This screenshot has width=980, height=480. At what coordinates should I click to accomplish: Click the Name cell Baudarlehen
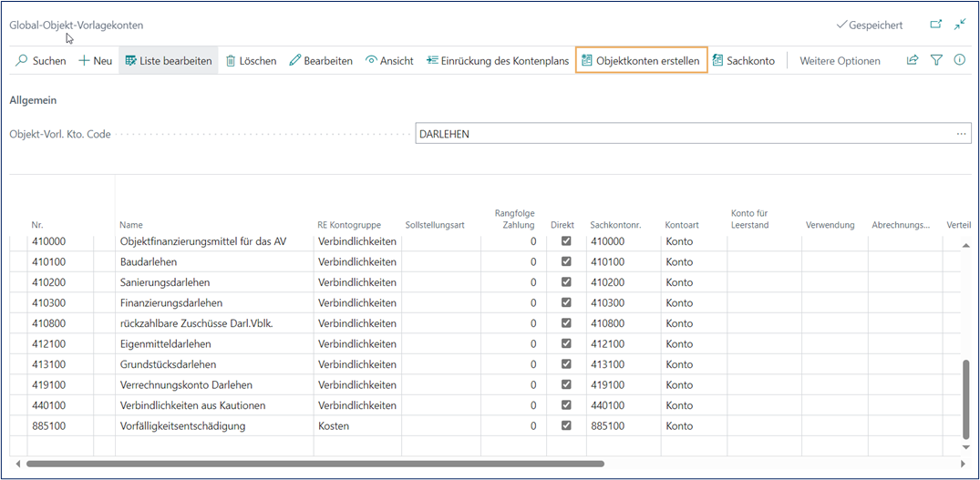[x=214, y=261]
